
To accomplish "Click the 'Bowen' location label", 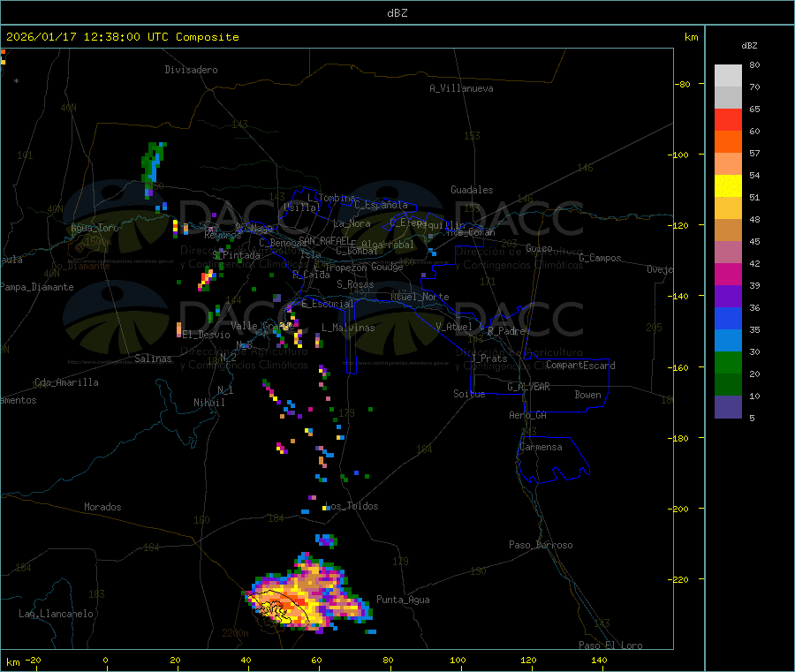I will pyautogui.click(x=588, y=395).
